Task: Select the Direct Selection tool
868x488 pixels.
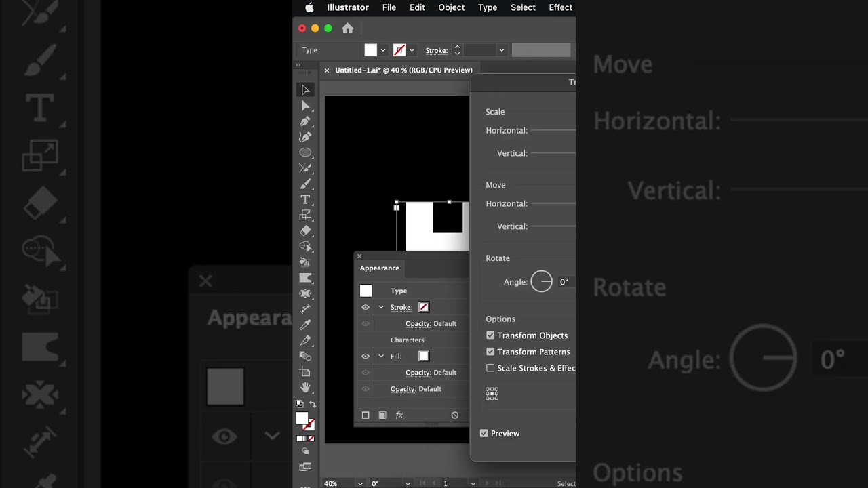Action: 305,106
